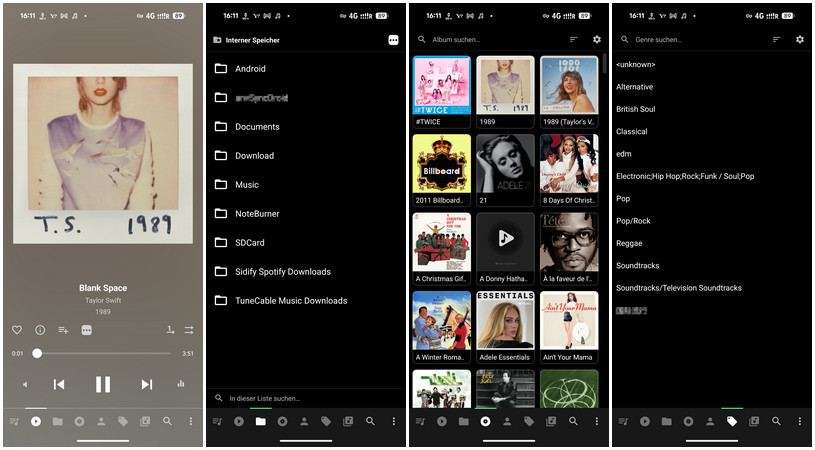Skip to the previous track
The height and width of the screenshot is (450, 815).
pyautogui.click(x=59, y=385)
